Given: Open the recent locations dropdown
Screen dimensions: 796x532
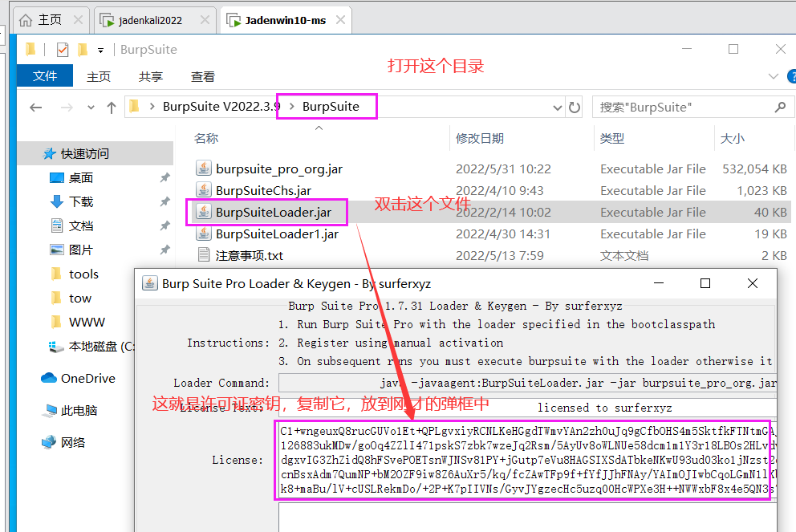Looking at the screenshot, I should coord(91,107).
